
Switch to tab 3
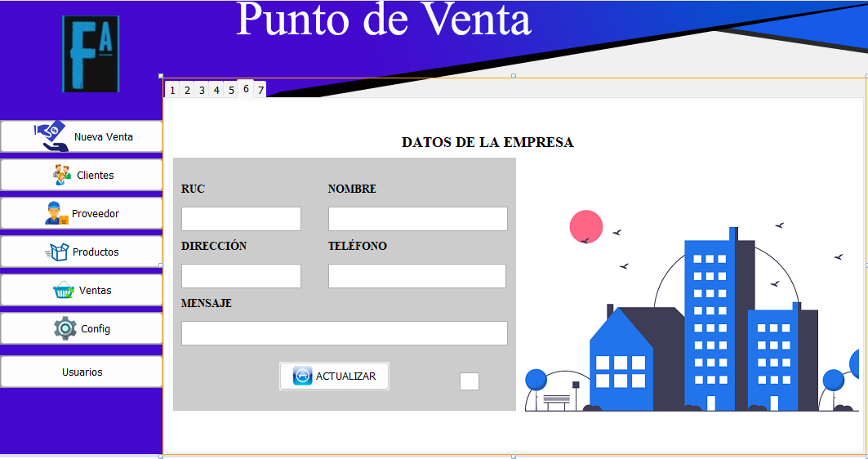(202, 91)
